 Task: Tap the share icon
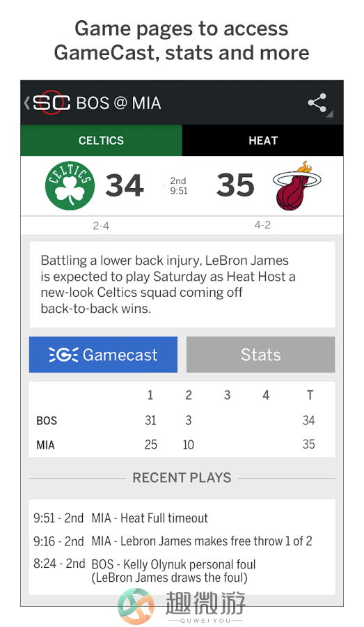coord(317,103)
